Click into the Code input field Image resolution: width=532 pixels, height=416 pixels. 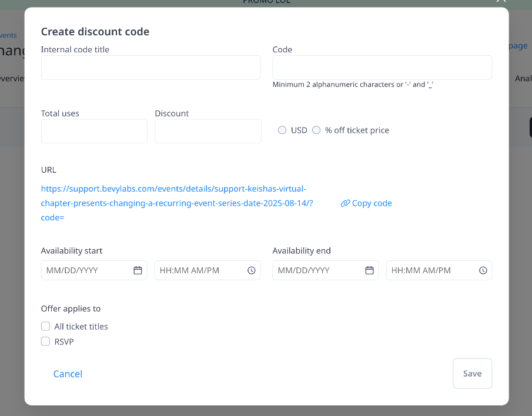382,68
